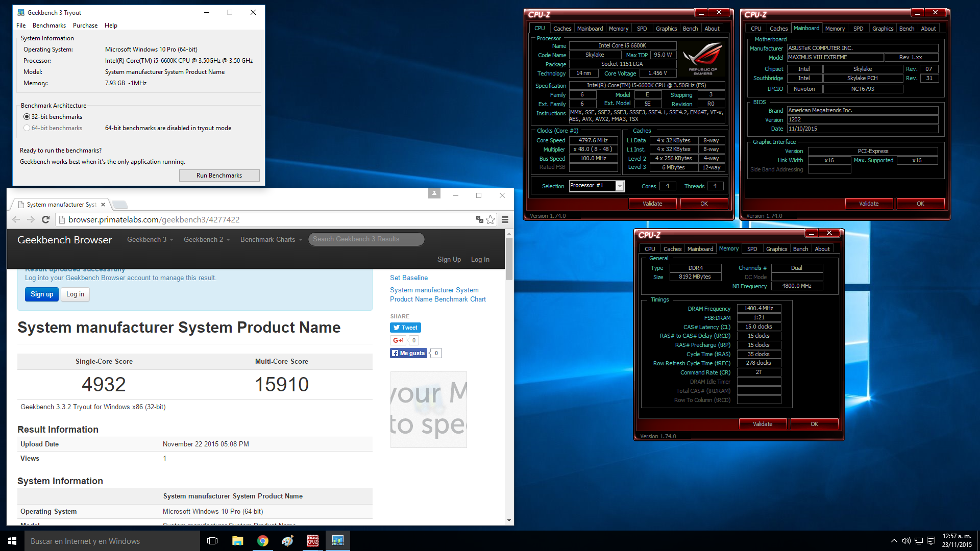Share result with the Tweet button

click(406, 328)
